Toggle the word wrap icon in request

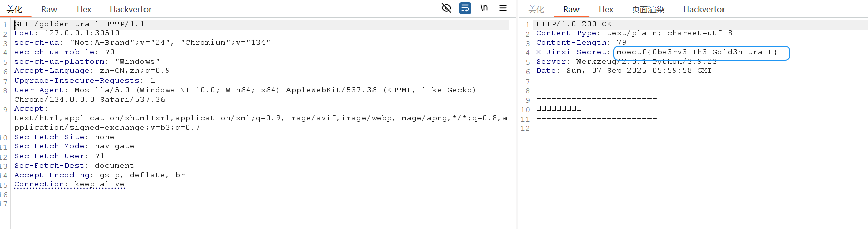465,8
